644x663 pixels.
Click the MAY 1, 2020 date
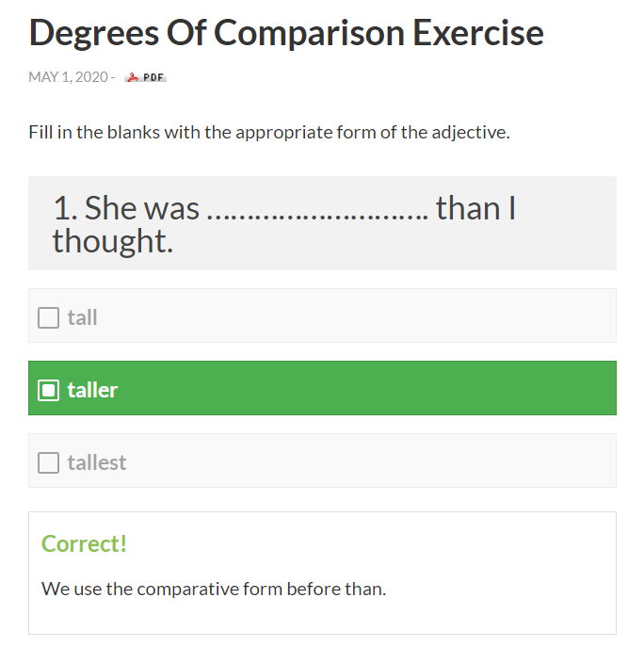[68, 77]
